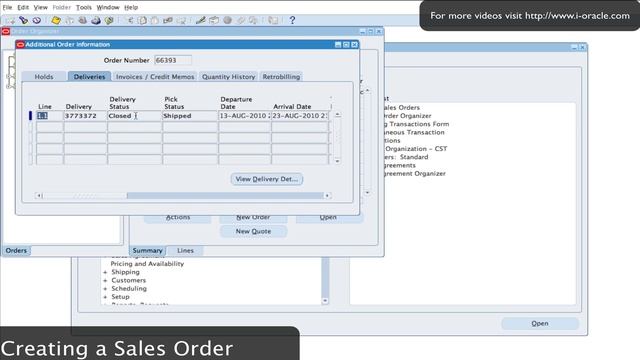Click the Close Form toolbar icon
This screenshot has width=640, height=360.
(109, 20)
